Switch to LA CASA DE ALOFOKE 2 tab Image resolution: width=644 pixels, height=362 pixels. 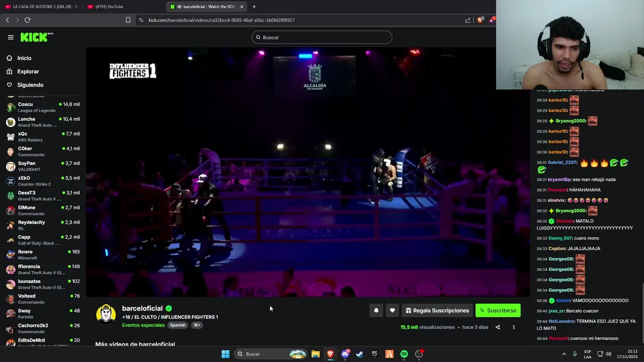click(41, 7)
